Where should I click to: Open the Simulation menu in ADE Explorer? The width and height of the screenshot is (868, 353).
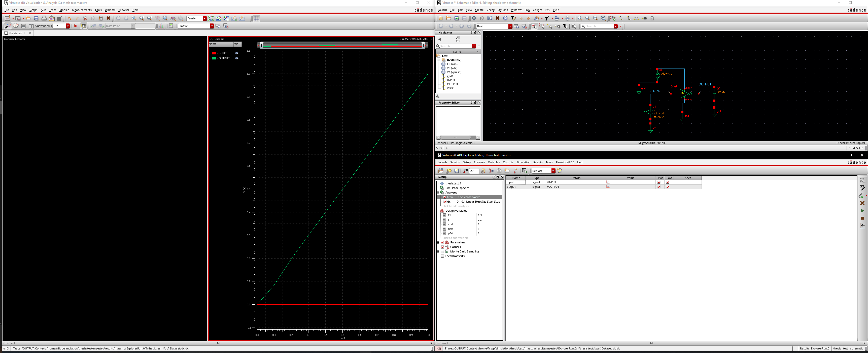tap(523, 163)
